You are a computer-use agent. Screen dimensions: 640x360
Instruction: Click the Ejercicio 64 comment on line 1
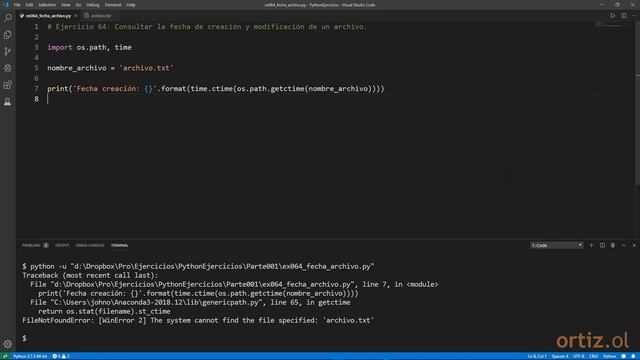tap(207, 27)
